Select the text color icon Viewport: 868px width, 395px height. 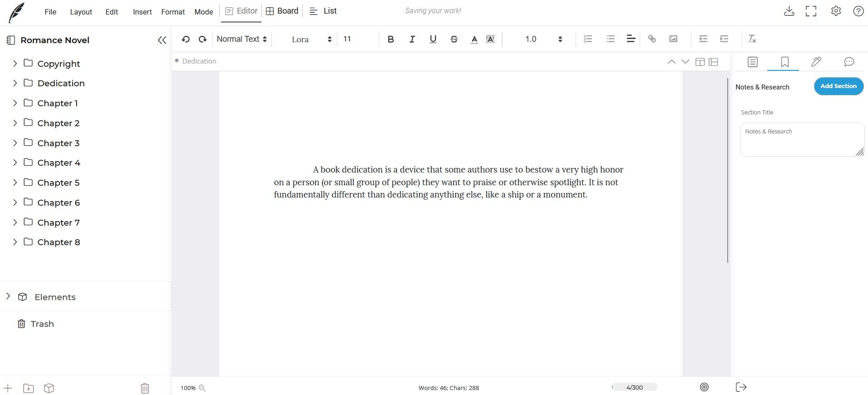[474, 39]
